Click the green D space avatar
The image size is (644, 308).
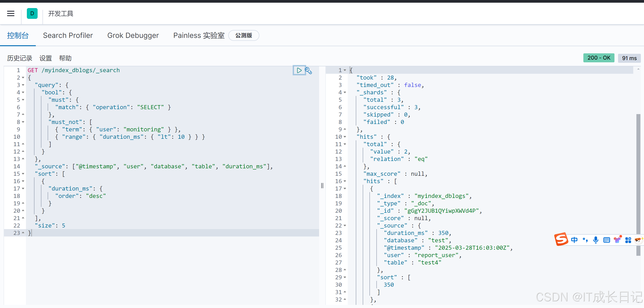32,13
